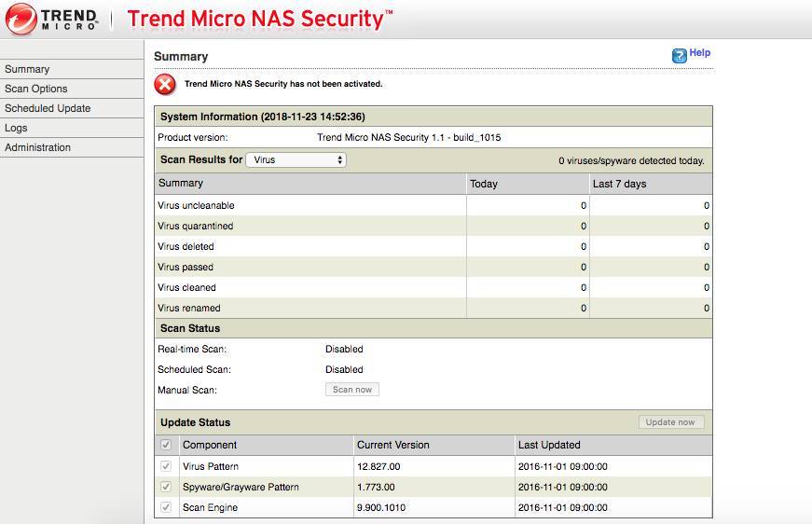
Task: Click Real-time Scan Disabled status
Action: click(x=344, y=349)
